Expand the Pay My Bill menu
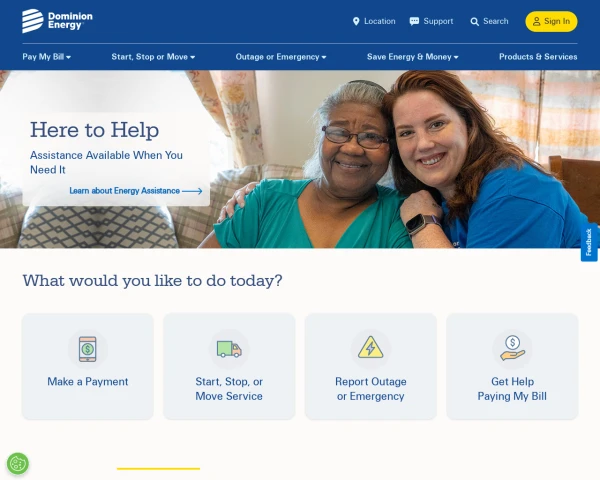Viewport: 600px width, 480px height. (x=47, y=57)
